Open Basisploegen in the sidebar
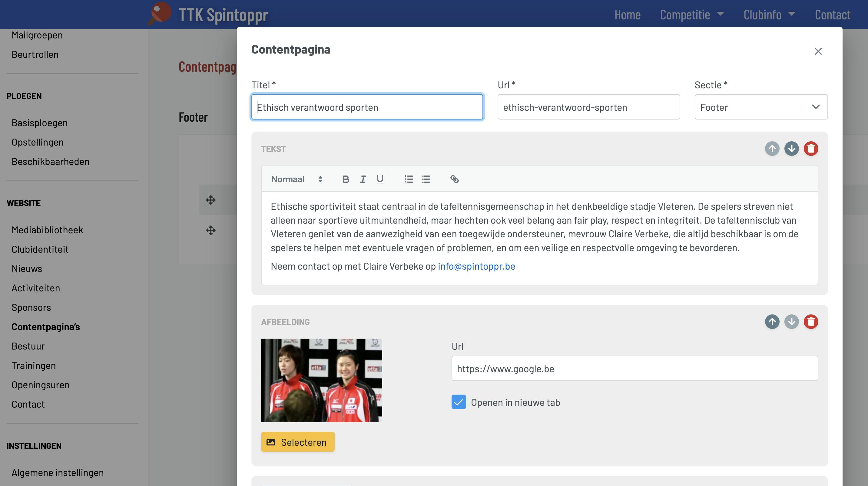868x486 pixels. (39, 123)
